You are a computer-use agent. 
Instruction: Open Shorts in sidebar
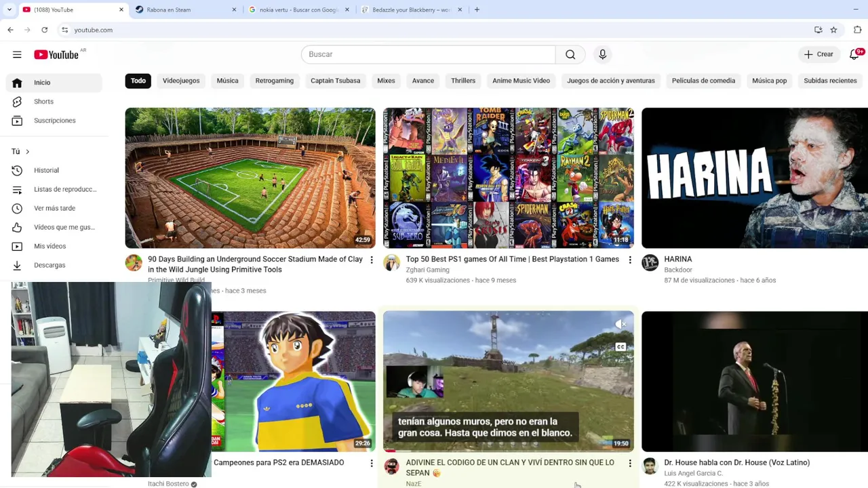[x=54, y=102]
